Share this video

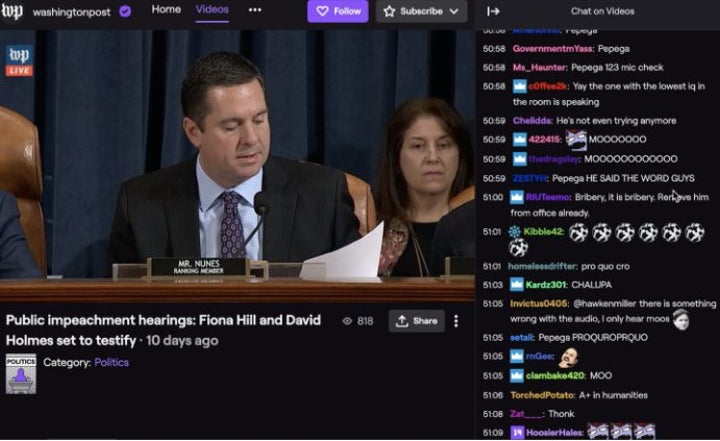[416, 321]
